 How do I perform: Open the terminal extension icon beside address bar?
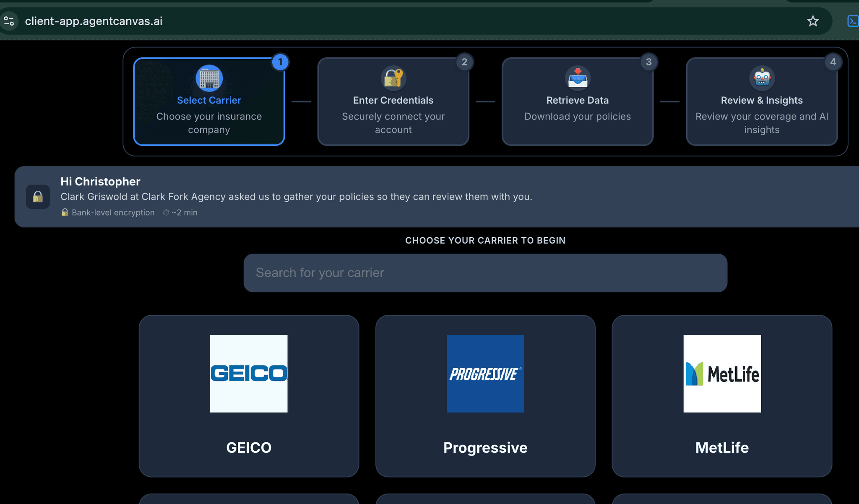(853, 21)
